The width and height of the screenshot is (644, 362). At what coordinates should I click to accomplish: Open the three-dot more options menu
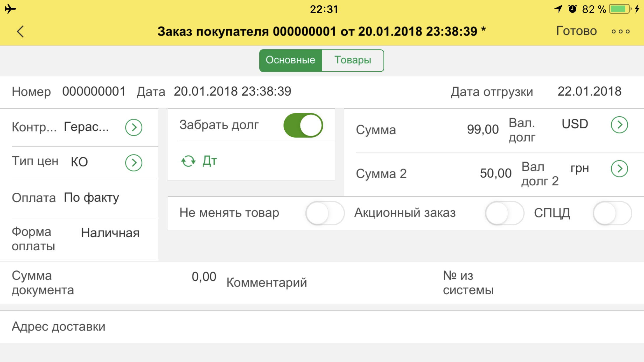[x=620, y=31]
